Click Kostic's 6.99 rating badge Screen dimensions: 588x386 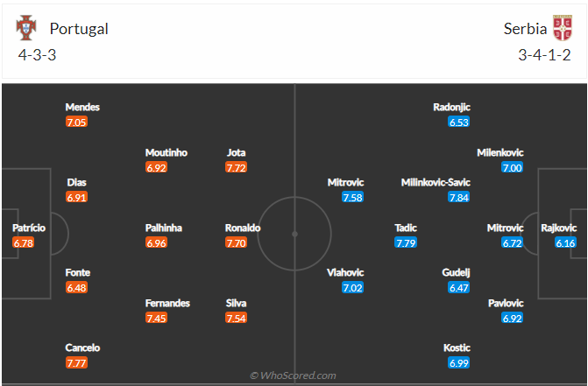coord(459,362)
